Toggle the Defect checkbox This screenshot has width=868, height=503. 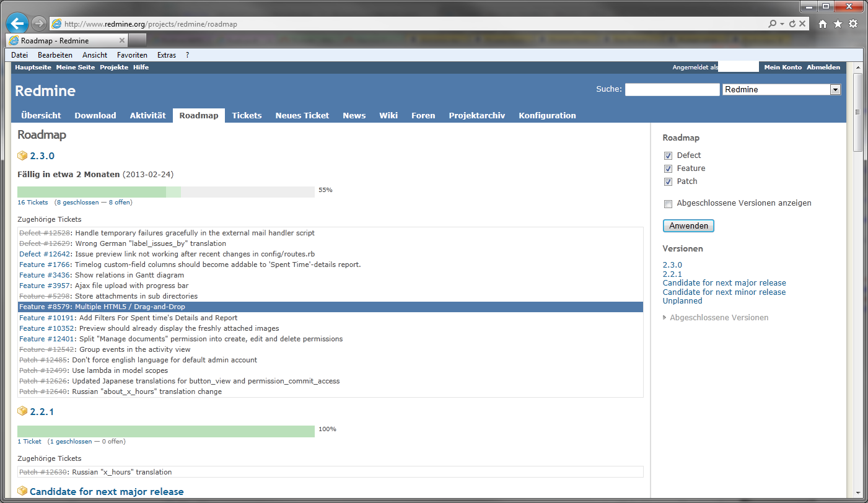(x=668, y=155)
